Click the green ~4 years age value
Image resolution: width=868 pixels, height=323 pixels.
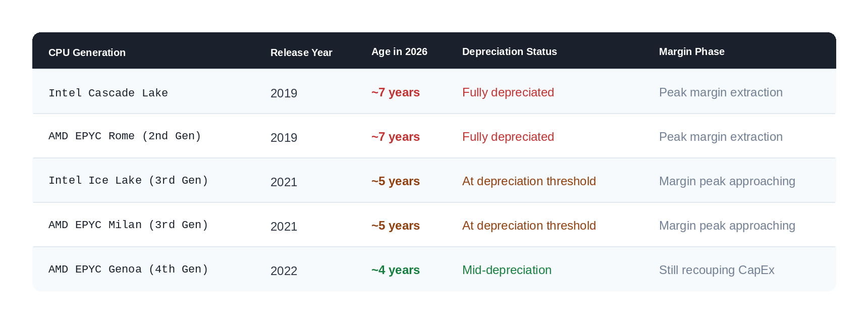396,270
